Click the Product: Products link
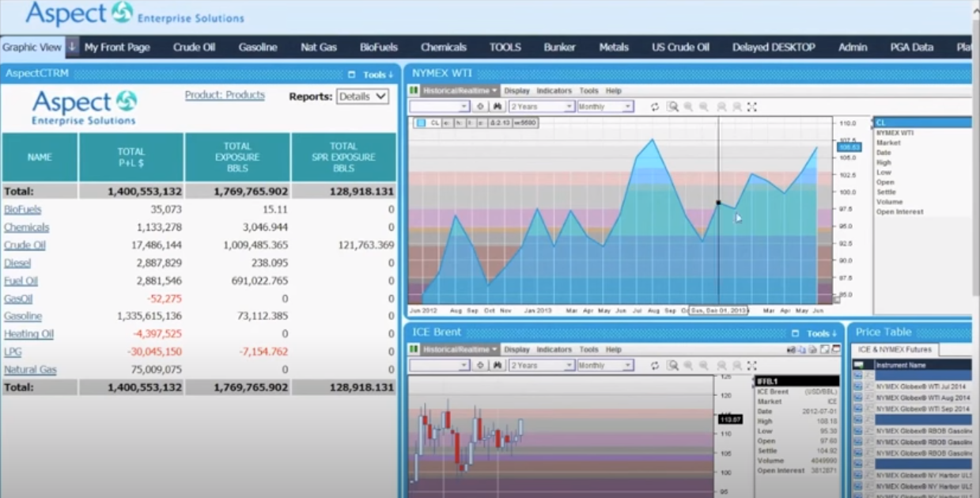The height and width of the screenshot is (498, 980). [x=225, y=95]
